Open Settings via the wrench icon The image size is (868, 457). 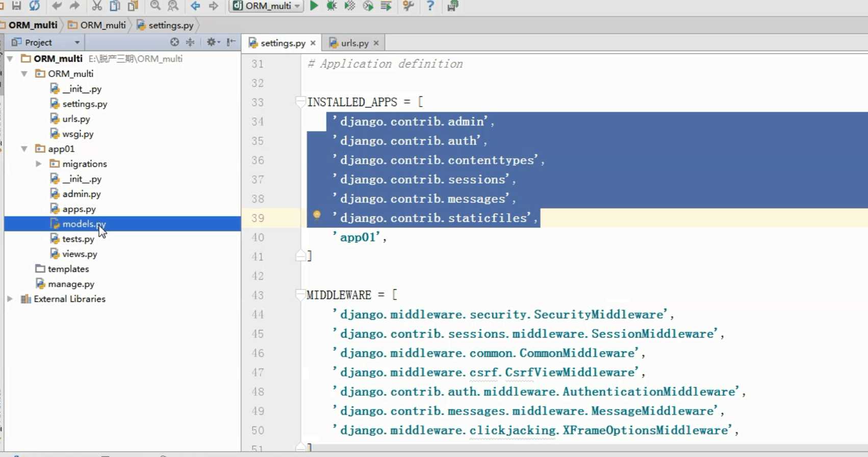[408, 6]
